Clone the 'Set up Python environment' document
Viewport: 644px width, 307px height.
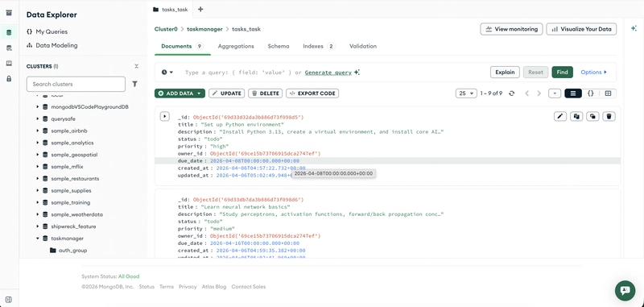click(592, 116)
